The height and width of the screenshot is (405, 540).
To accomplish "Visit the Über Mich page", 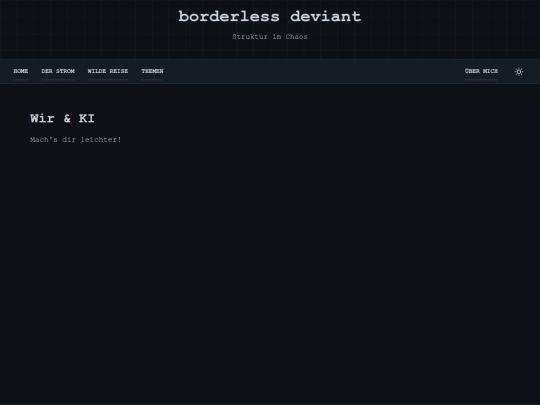I will [481, 71].
